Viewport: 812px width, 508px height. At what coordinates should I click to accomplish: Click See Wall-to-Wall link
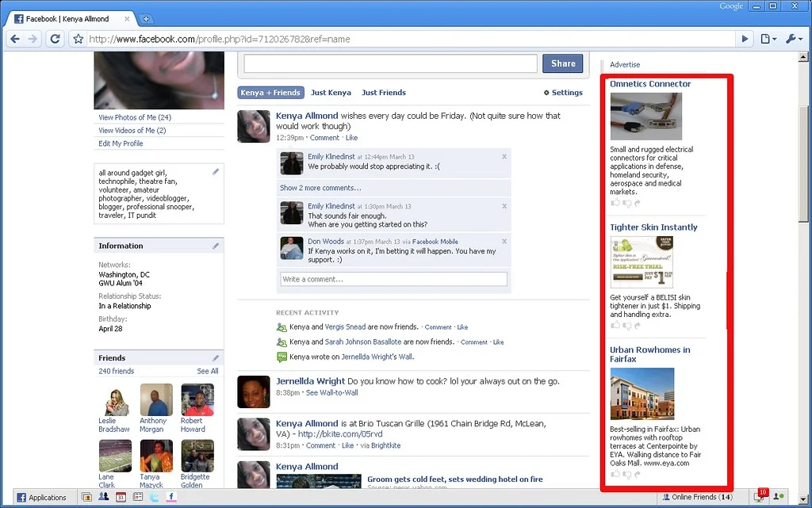point(332,392)
